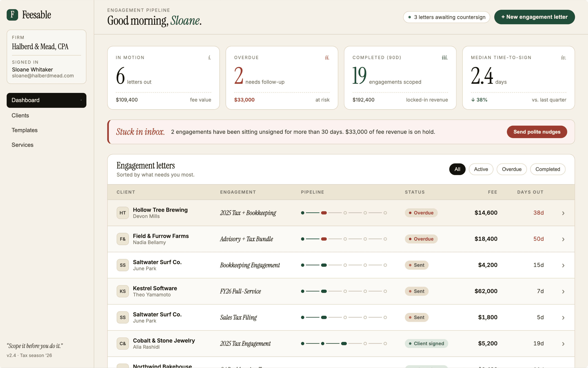
Task: Click the pipeline progress for Hollow Tree Brewing
Action: coord(344,213)
